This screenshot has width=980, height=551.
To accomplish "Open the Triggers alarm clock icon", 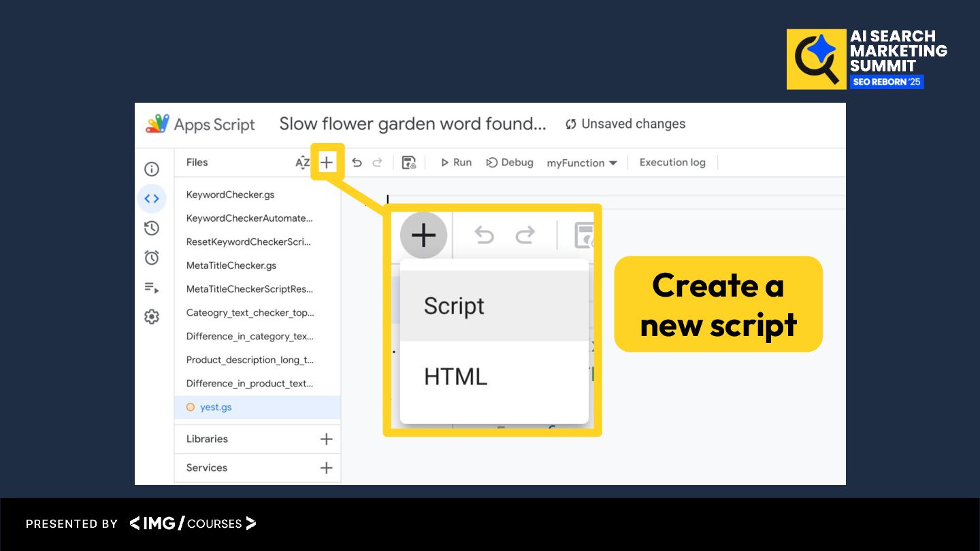I will pyautogui.click(x=152, y=258).
